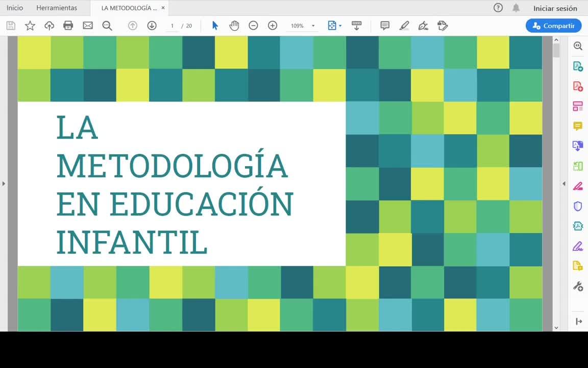The image size is (588, 368).
Task: Click the print document icon
Action: click(x=68, y=26)
